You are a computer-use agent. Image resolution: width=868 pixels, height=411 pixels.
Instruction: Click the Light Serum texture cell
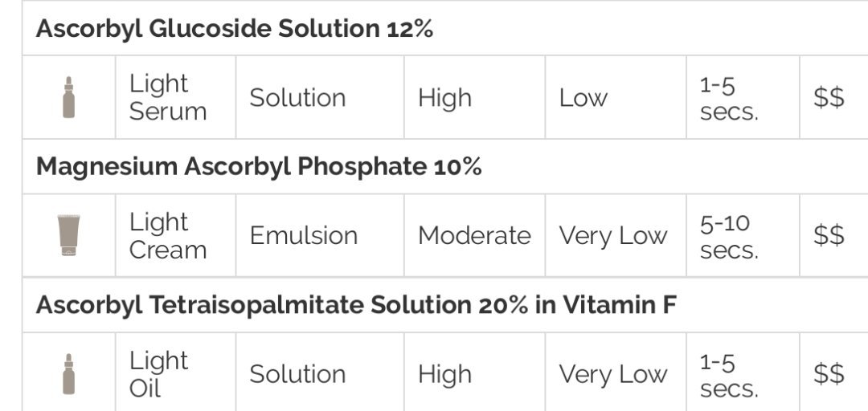[x=168, y=98]
